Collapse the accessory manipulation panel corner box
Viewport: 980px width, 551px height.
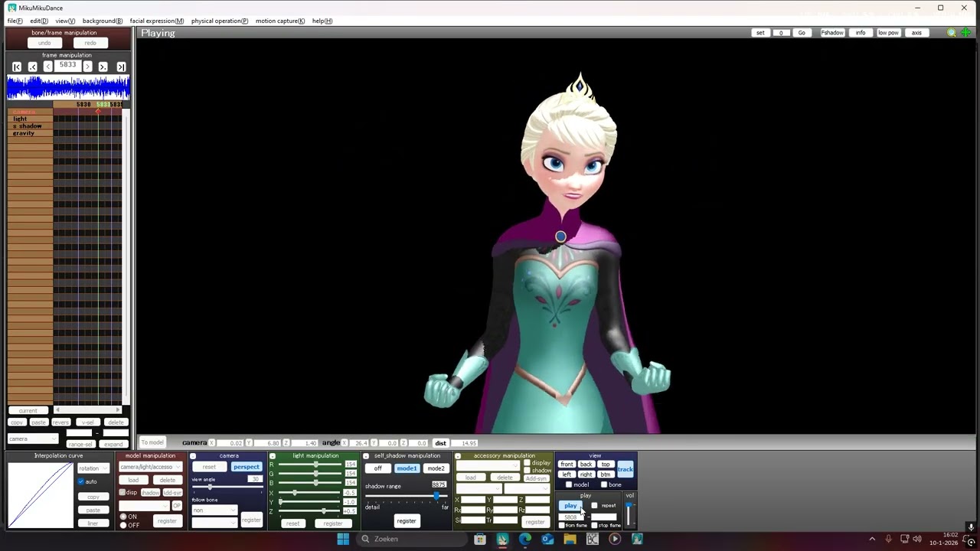(x=458, y=456)
